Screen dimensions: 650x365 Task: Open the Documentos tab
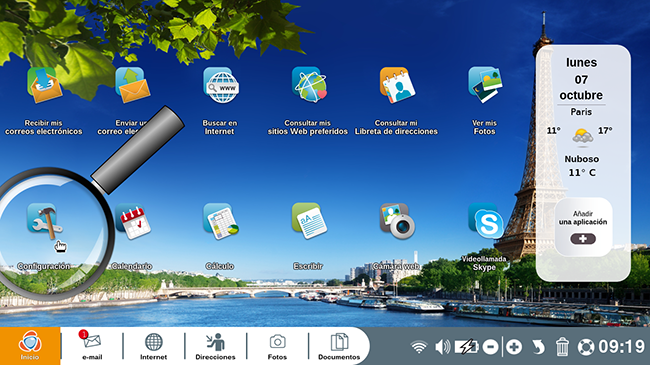[339, 346]
